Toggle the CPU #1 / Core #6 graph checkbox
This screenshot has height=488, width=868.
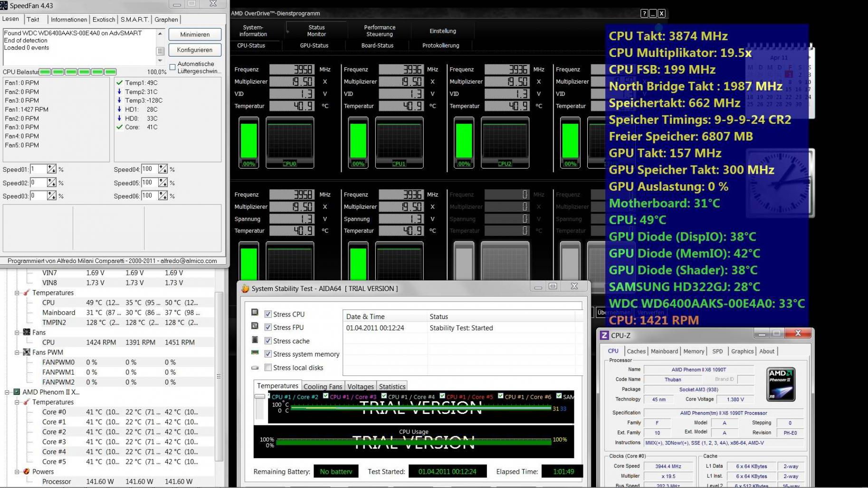coord(500,396)
